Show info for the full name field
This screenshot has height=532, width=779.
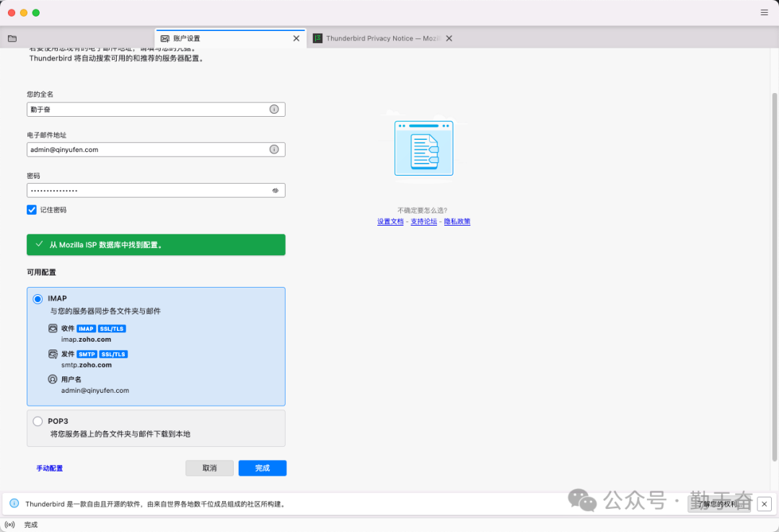pyautogui.click(x=274, y=110)
